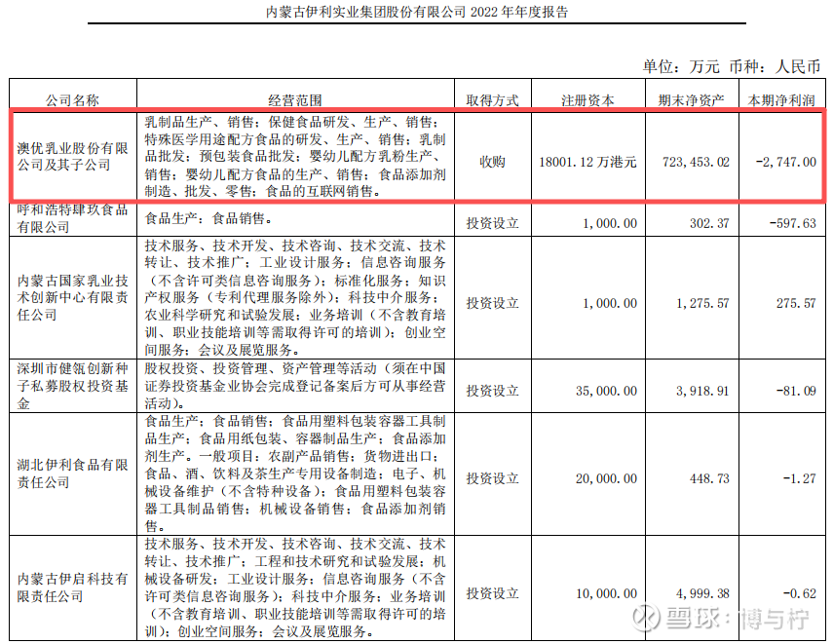Select company name "澳优乳业股份有限公司及其子公司"
This screenshot has height=644, width=833.
[x=72, y=156]
